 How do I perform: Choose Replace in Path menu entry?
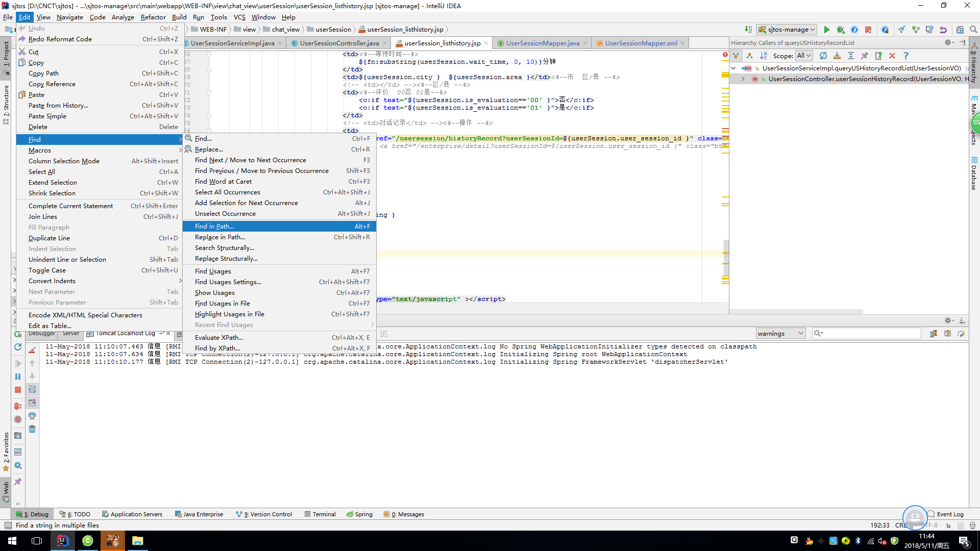coord(279,237)
